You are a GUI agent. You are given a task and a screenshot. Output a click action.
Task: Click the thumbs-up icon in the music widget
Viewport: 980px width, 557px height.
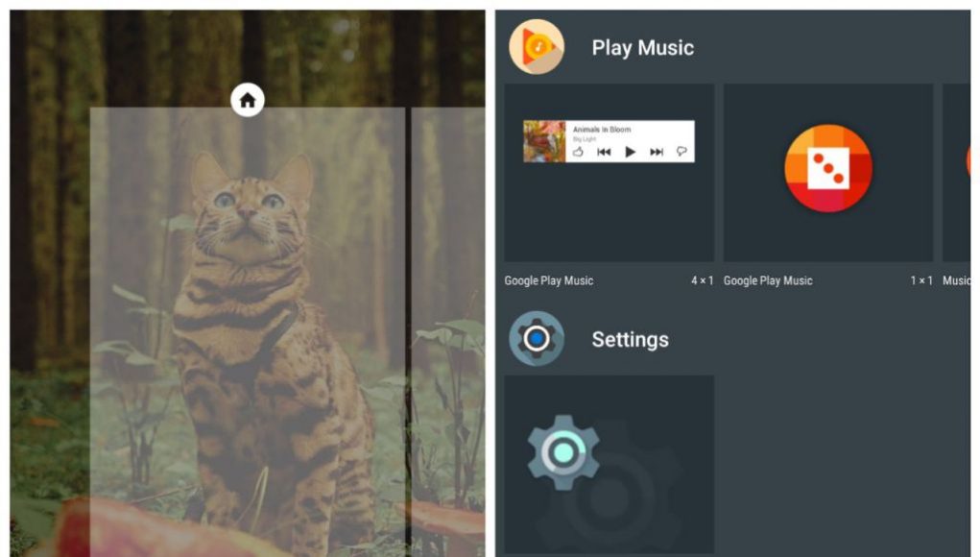pos(578,152)
